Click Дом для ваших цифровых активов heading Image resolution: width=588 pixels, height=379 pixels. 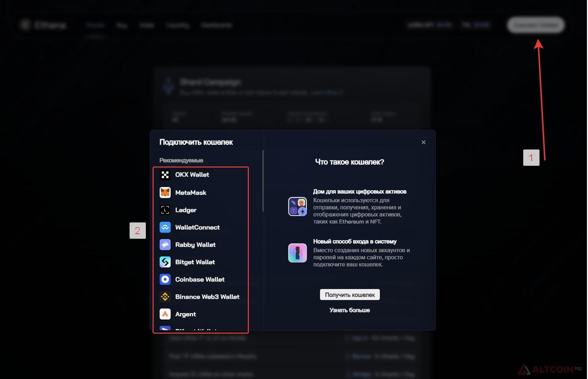pyautogui.click(x=360, y=192)
